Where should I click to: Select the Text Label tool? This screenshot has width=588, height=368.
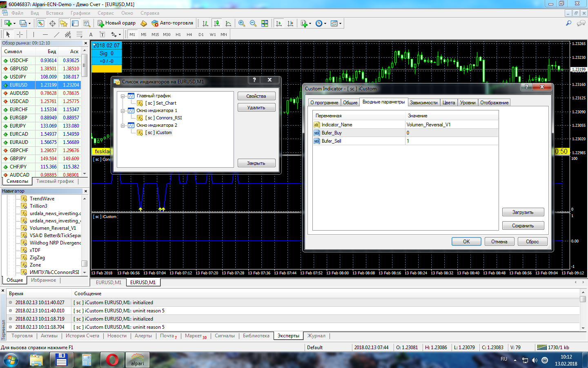click(102, 34)
